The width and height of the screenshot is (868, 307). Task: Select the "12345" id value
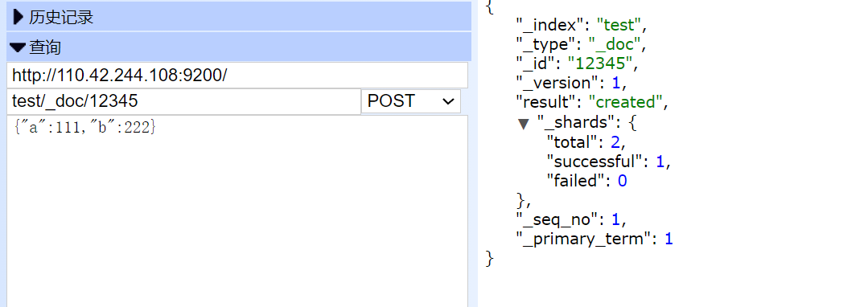click(600, 63)
